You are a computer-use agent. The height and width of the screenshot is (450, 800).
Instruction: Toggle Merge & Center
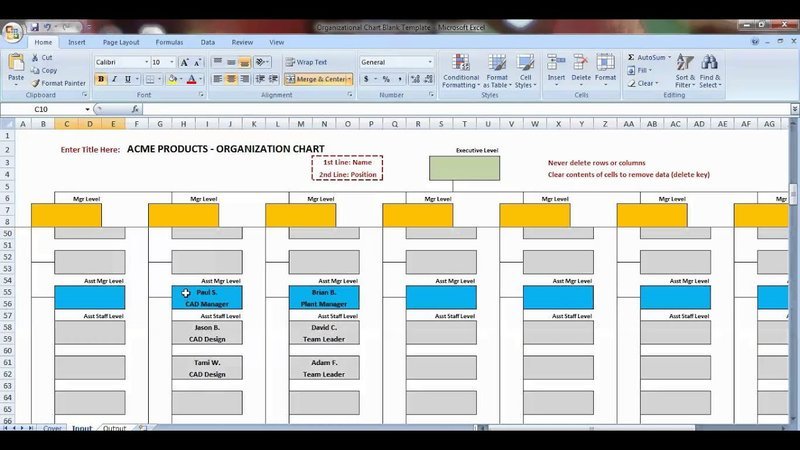315,79
